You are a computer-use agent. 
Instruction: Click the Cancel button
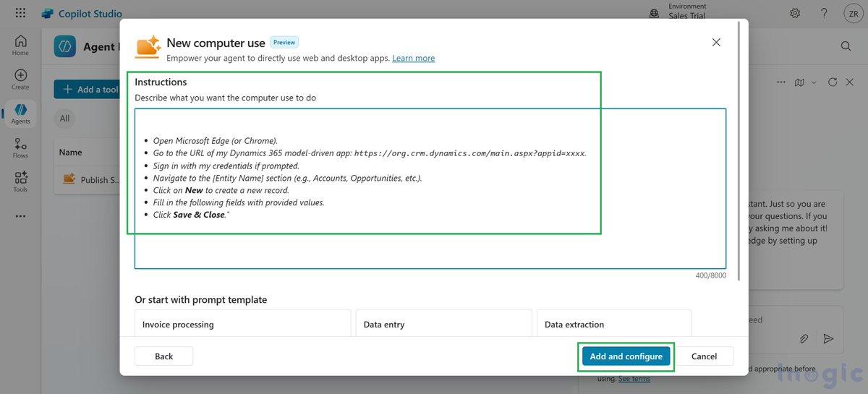tap(704, 356)
